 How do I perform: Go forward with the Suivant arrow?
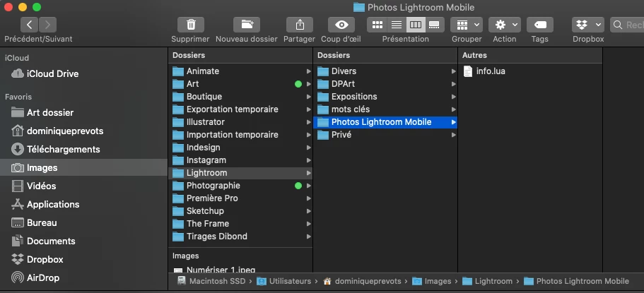point(47,25)
